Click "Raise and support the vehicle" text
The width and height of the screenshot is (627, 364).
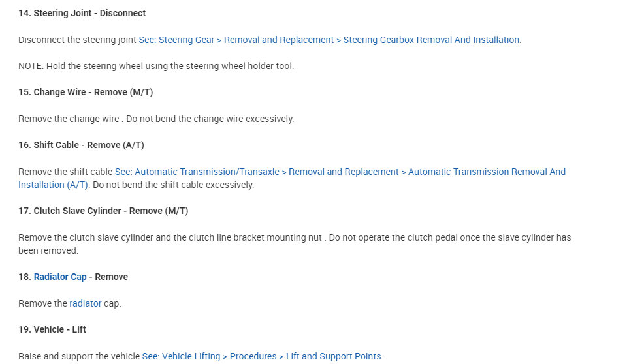point(79,356)
